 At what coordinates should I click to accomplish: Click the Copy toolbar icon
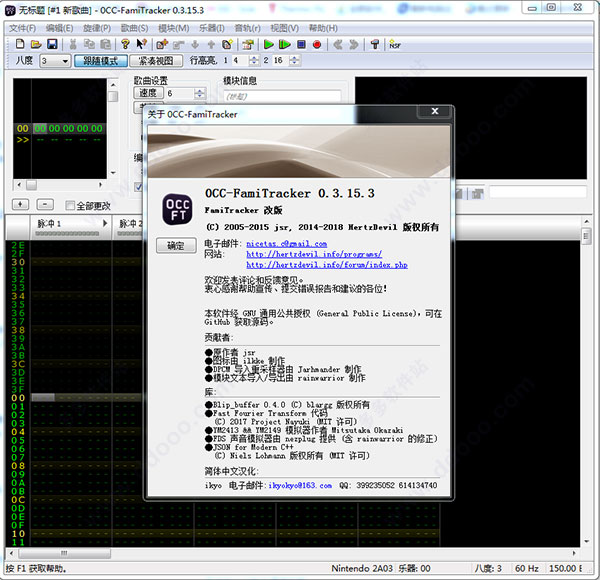point(89,44)
